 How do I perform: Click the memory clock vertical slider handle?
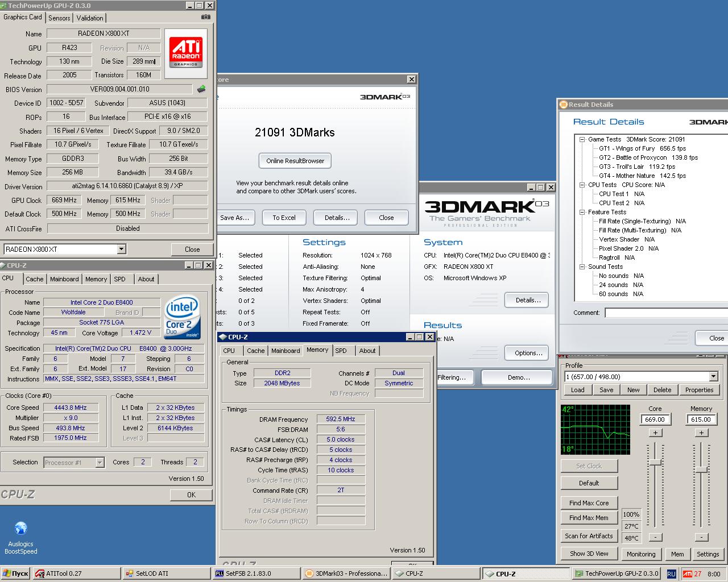[x=701, y=469]
